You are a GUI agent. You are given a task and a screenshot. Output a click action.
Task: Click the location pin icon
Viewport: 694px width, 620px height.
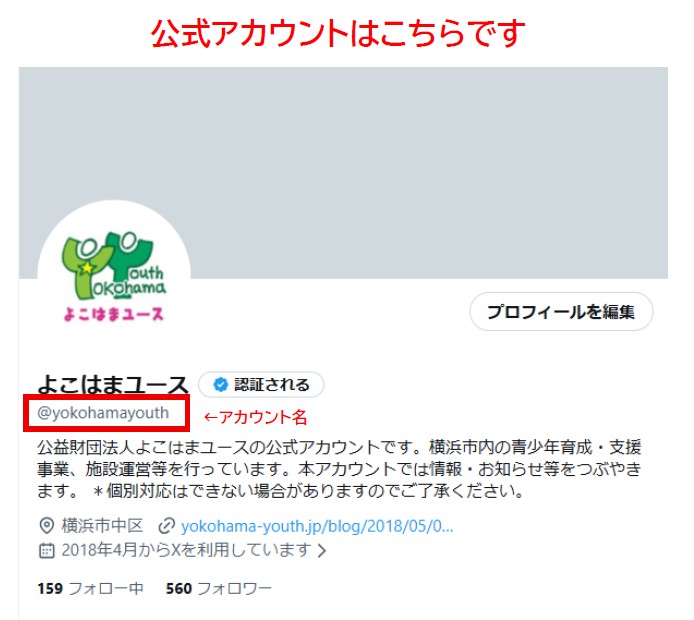point(46,526)
